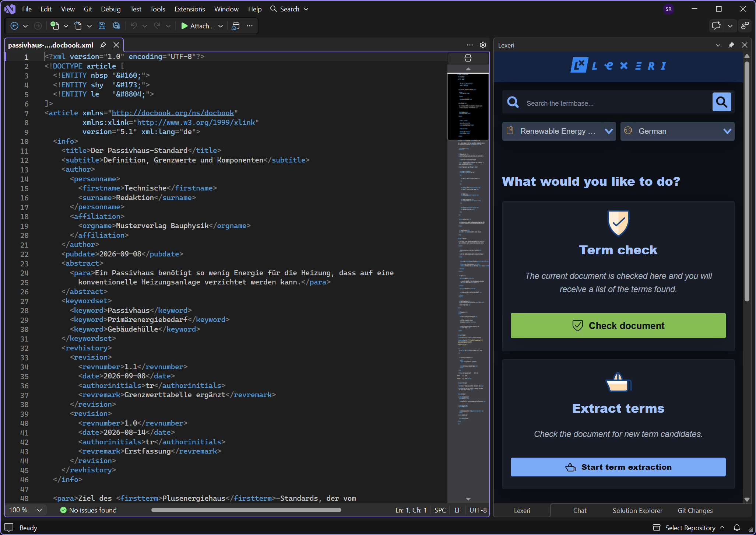Click the New Item toolbar icon
The image size is (756, 535).
pyautogui.click(x=55, y=26)
